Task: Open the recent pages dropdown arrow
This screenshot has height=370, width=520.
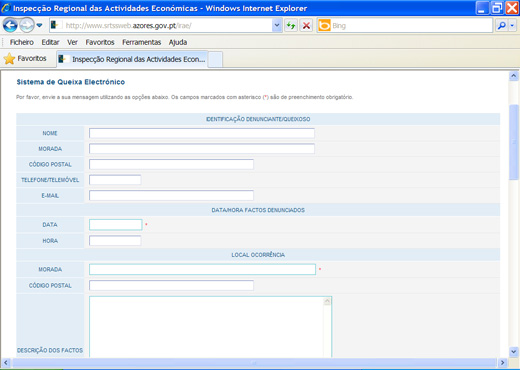Action: pyautogui.click(x=39, y=25)
